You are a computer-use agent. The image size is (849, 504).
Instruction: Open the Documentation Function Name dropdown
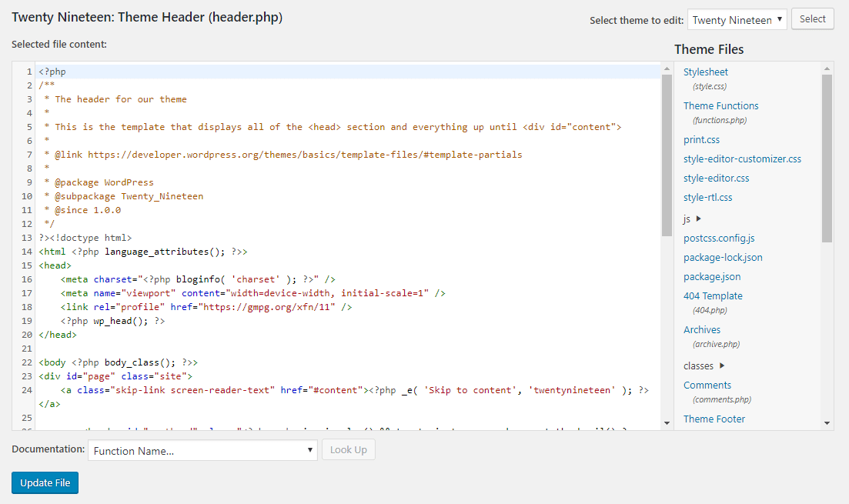202,449
